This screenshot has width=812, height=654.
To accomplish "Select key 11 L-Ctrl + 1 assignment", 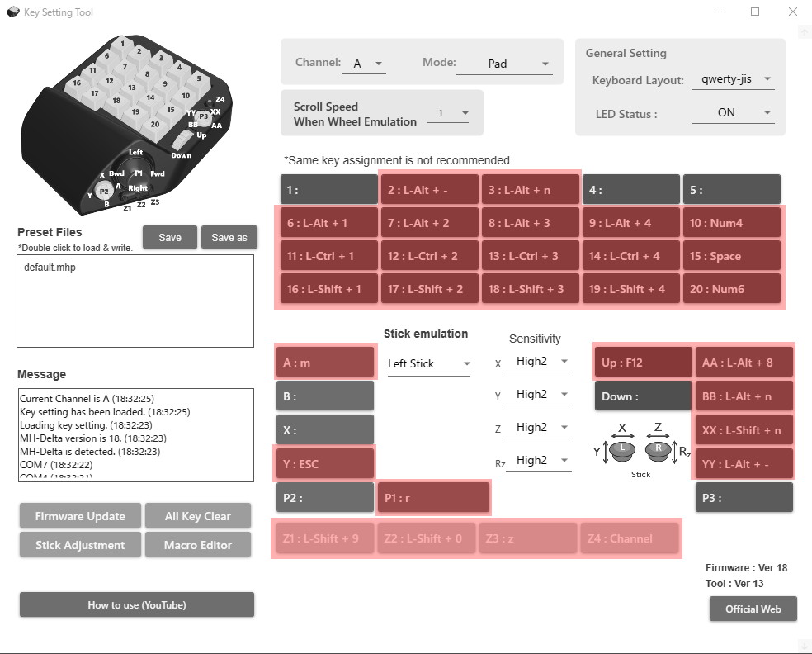I will (328, 256).
